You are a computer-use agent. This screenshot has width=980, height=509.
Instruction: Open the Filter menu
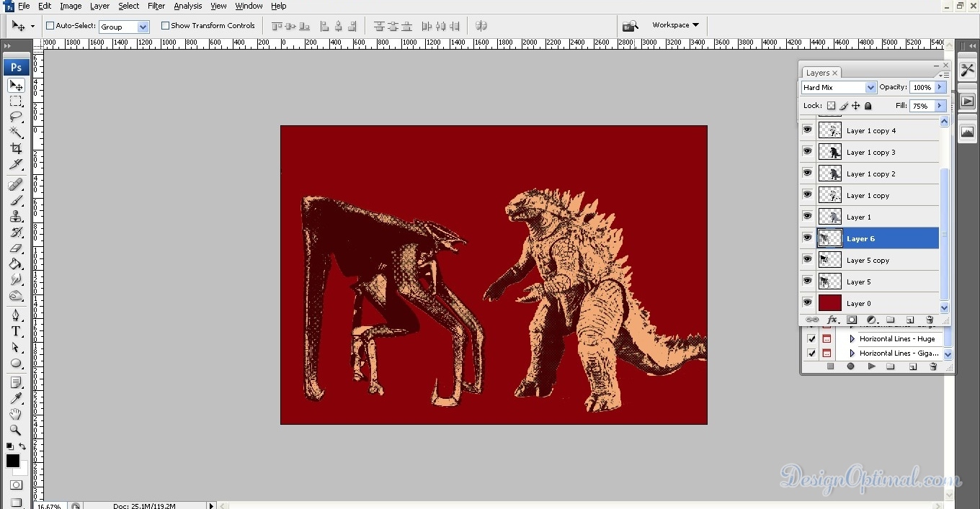(156, 6)
